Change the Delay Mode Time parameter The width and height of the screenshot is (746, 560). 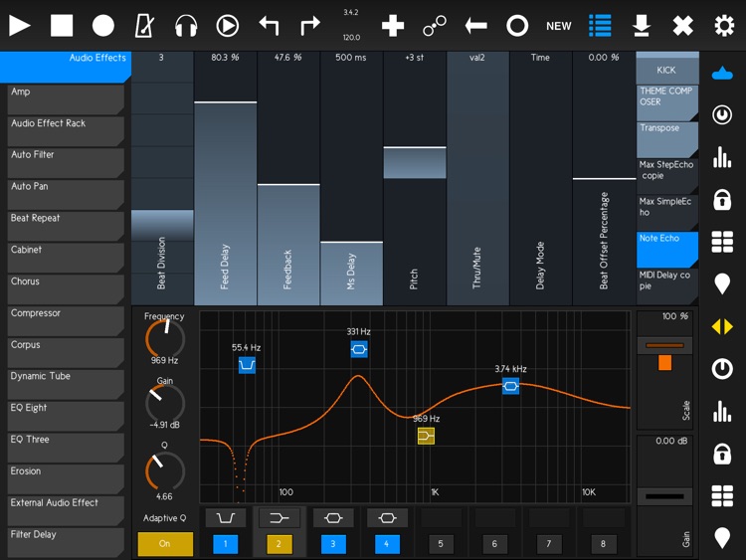540,179
